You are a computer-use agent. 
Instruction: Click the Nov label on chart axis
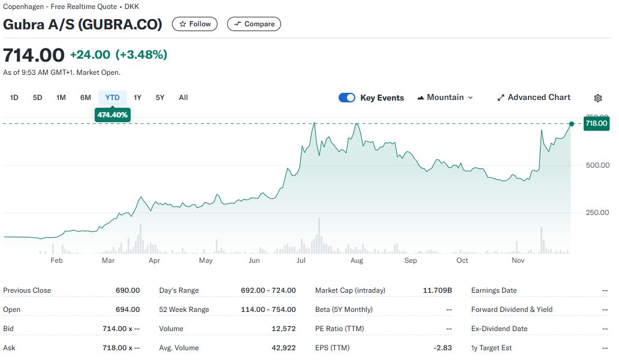[518, 260]
